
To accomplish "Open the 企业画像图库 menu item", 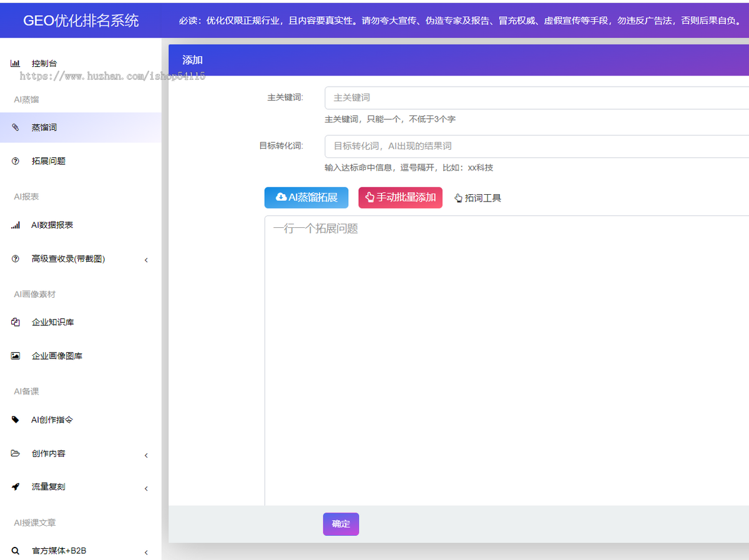I will pos(81,356).
